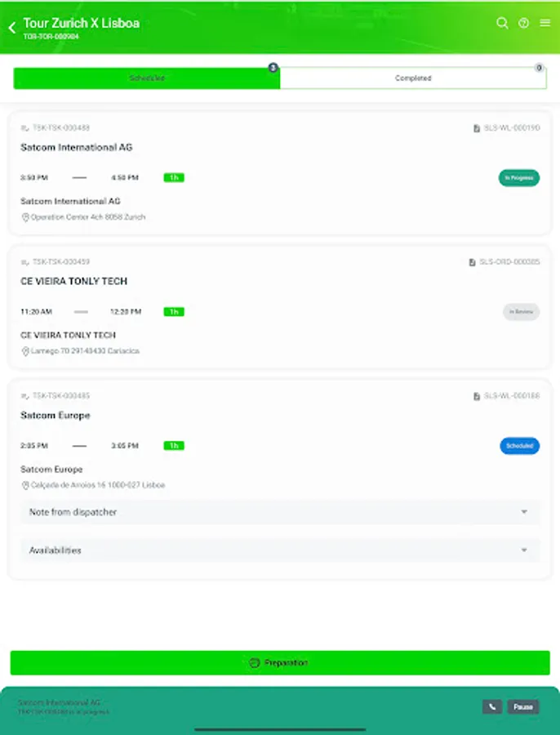Pause the task in progress

[523, 706]
